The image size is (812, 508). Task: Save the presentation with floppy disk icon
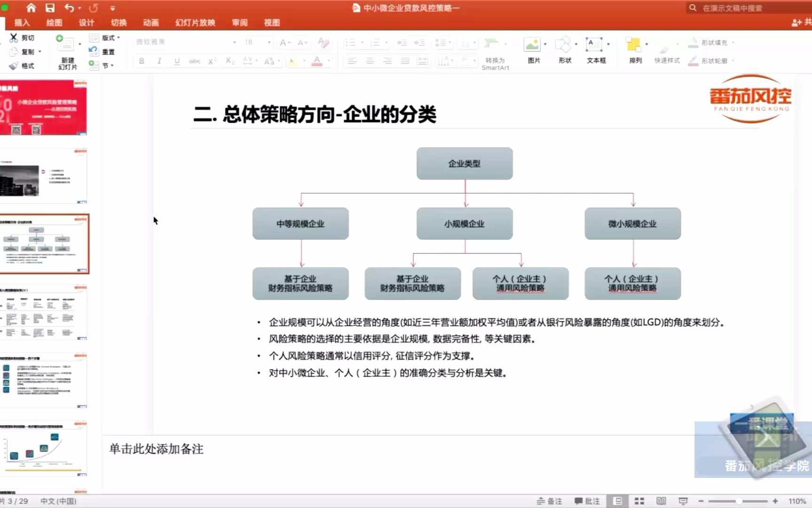[x=50, y=8]
